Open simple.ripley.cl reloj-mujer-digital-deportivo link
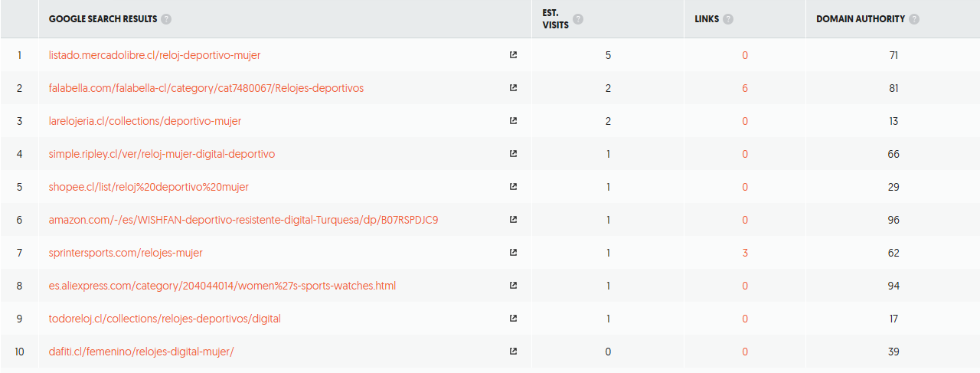This screenshot has width=980, height=373. pos(162,154)
